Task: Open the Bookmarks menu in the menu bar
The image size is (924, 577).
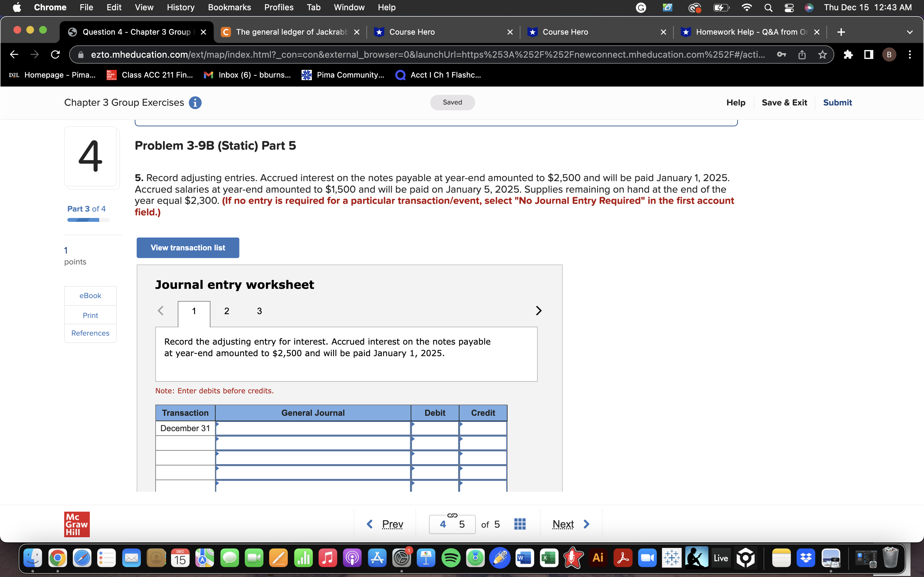Action: point(229,7)
